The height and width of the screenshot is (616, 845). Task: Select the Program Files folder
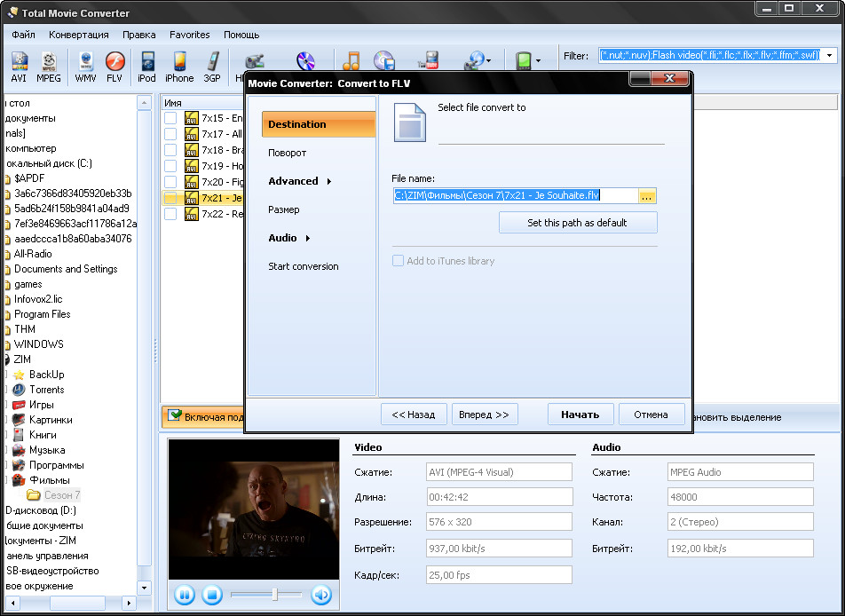pos(42,314)
